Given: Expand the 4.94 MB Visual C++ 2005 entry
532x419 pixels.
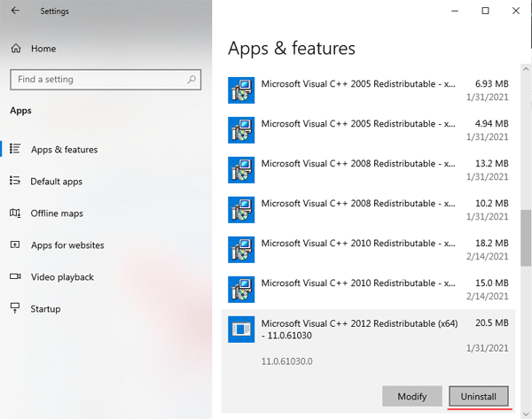Looking at the screenshot, I should tap(369, 130).
